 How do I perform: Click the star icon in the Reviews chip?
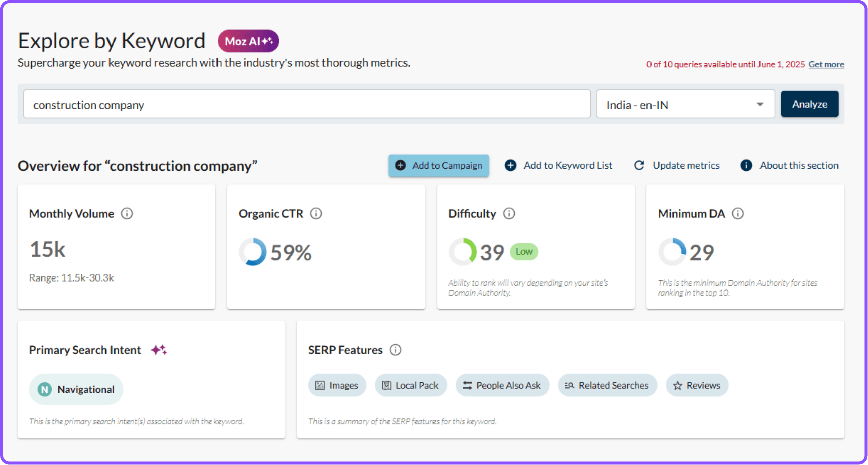tap(678, 385)
